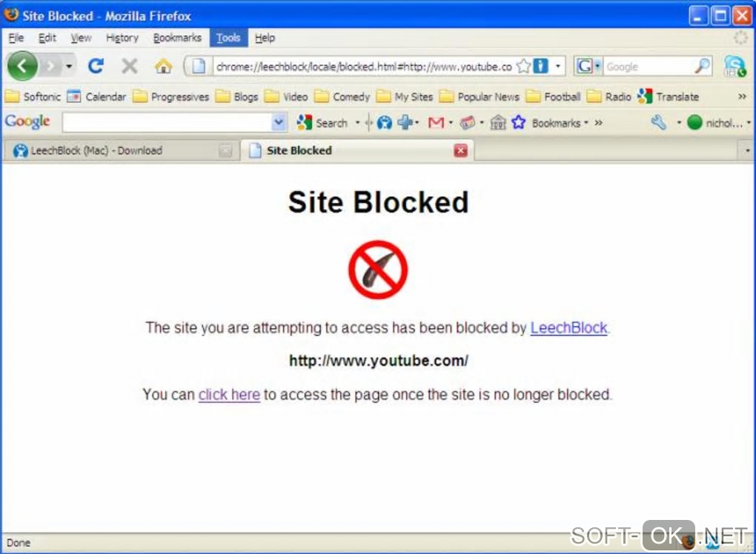This screenshot has height=554, width=756.
Task: Click the address bar URL field
Action: tap(363, 67)
